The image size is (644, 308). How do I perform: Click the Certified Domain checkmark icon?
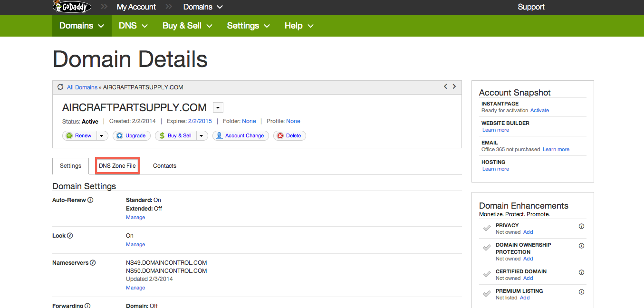pos(487,274)
